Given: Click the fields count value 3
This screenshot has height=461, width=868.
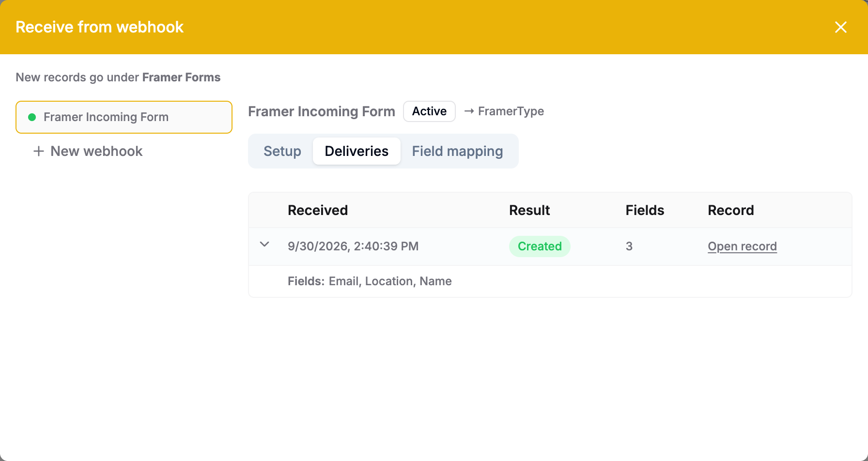Looking at the screenshot, I should click(629, 246).
